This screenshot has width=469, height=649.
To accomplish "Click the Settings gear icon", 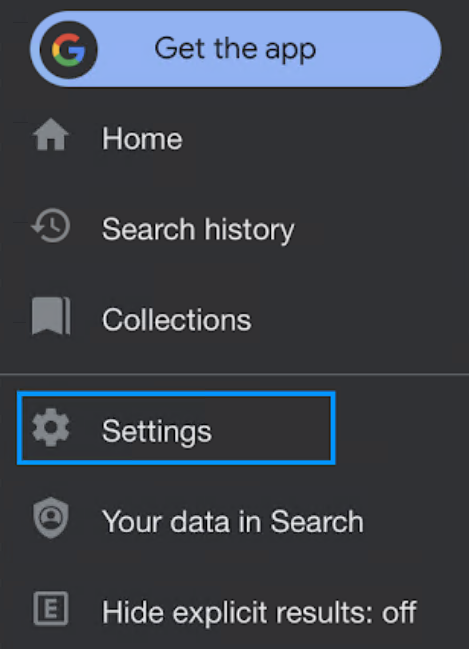I will [51, 428].
